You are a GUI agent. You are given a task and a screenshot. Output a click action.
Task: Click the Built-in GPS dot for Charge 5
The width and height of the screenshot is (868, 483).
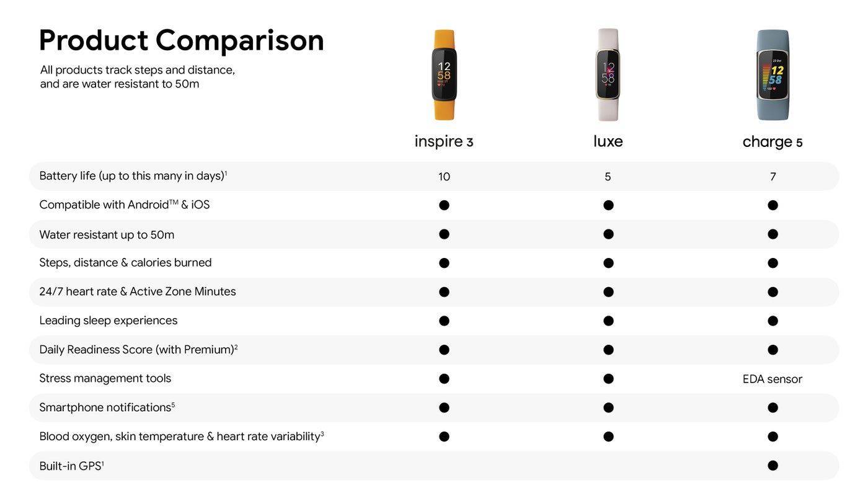773,466
